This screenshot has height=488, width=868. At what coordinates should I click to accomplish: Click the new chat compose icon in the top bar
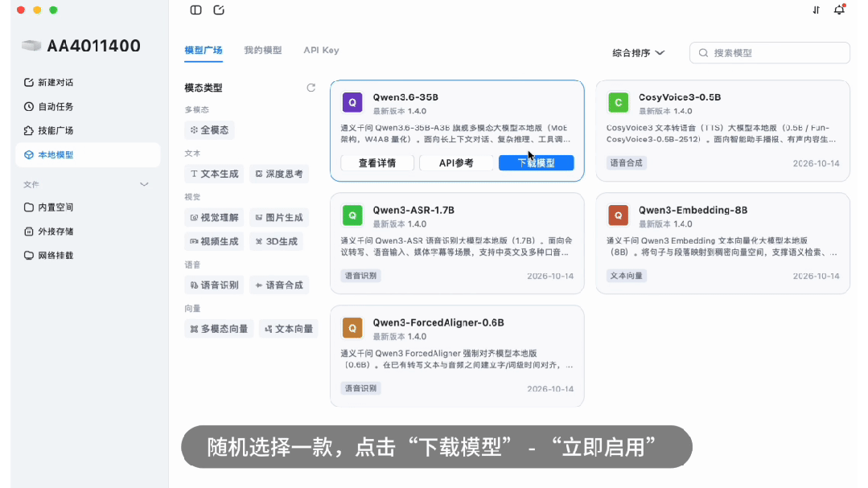pyautogui.click(x=219, y=10)
